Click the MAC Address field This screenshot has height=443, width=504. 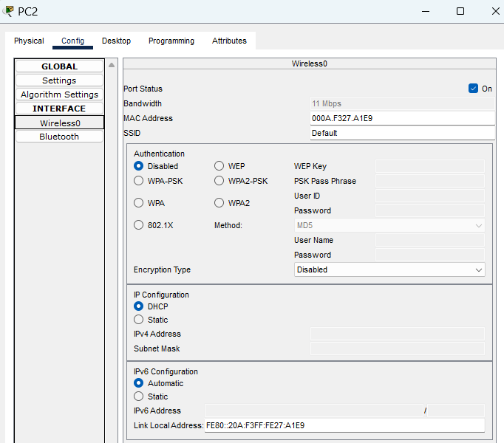click(x=403, y=118)
